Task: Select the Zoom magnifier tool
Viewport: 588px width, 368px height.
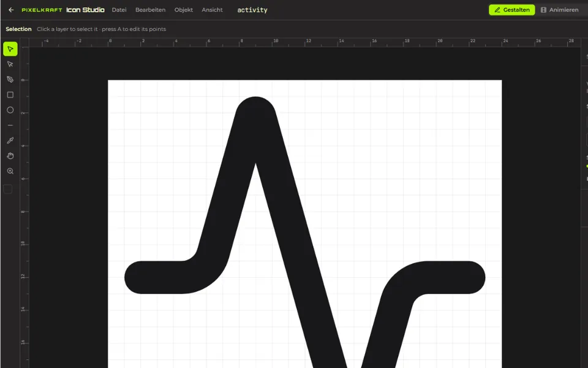Action: pos(10,171)
